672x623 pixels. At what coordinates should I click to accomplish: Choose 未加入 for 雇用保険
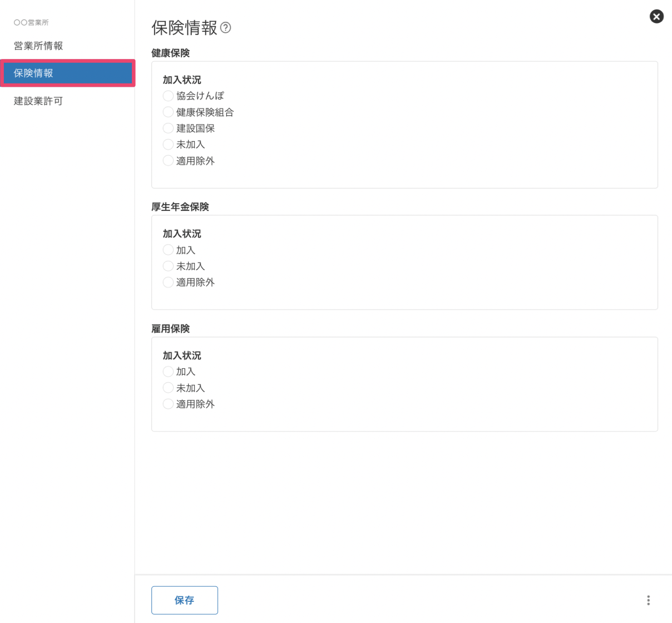168,388
